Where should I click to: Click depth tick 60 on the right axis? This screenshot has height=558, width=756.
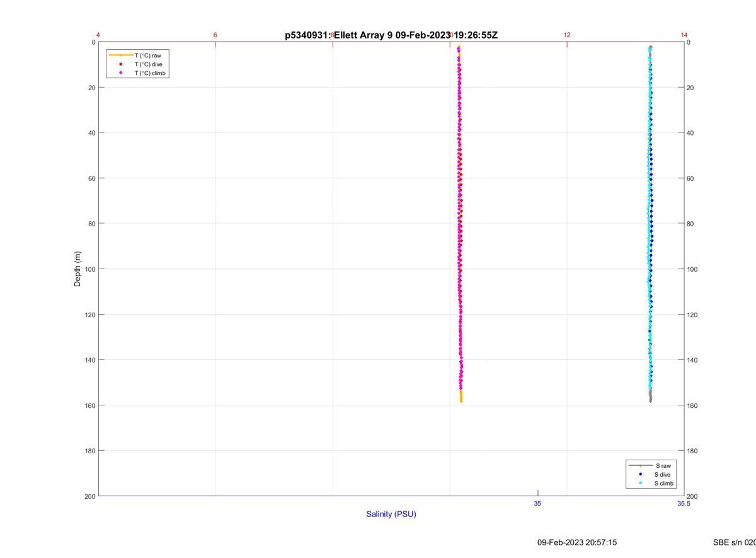point(690,178)
